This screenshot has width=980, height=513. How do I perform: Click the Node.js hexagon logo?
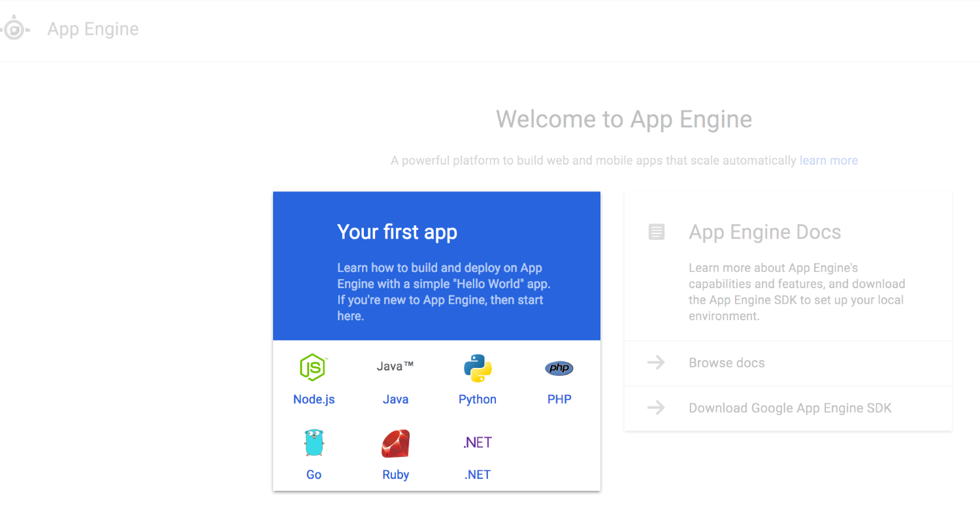(x=314, y=367)
